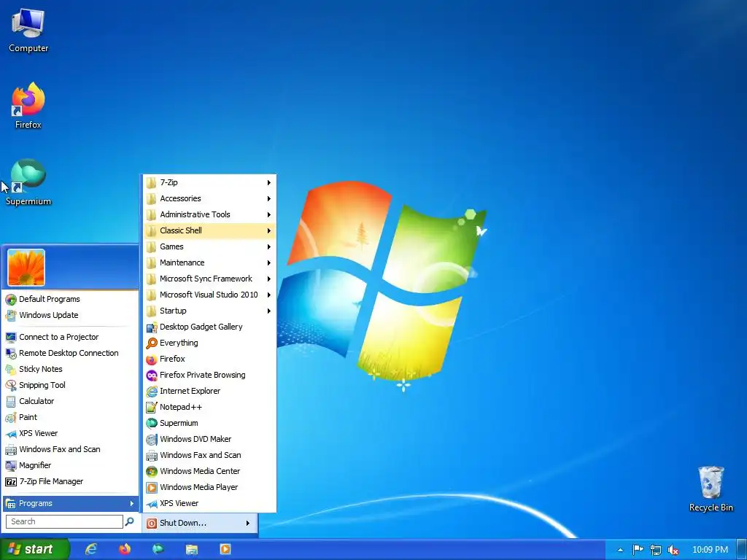Choose Supermium in the Programs list

pos(209,424)
